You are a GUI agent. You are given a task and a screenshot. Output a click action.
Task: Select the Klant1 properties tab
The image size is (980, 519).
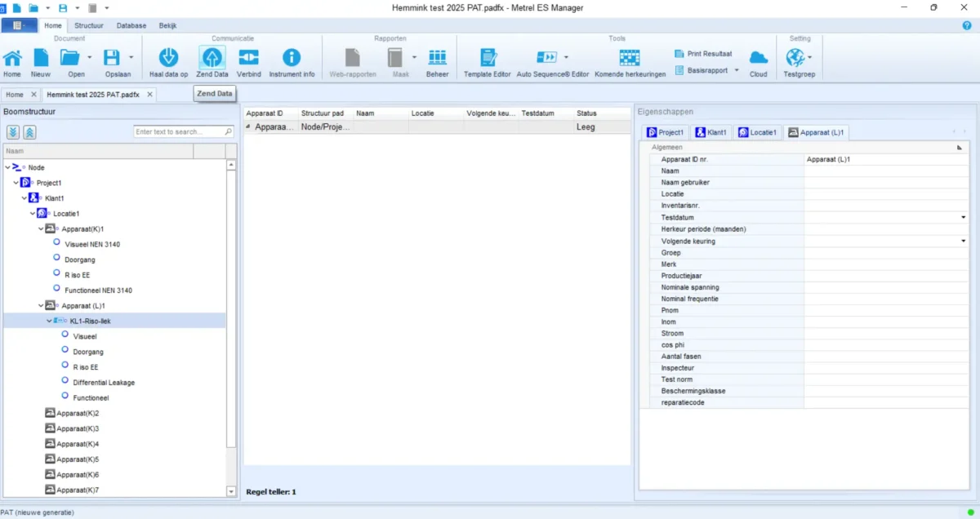click(x=710, y=132)
